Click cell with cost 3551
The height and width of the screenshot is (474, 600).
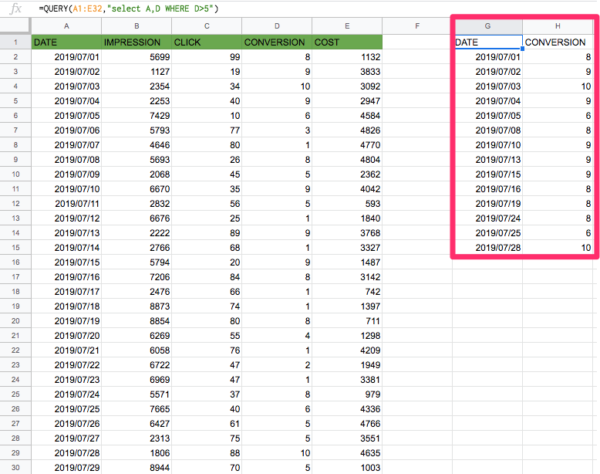coord(347,438)
